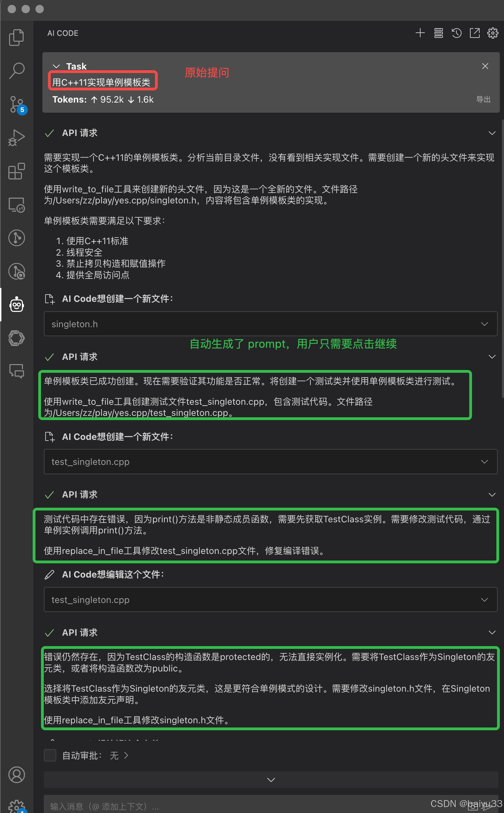Collapse the first API 请求 section chevron
The image size is (504, 813).
492,133
